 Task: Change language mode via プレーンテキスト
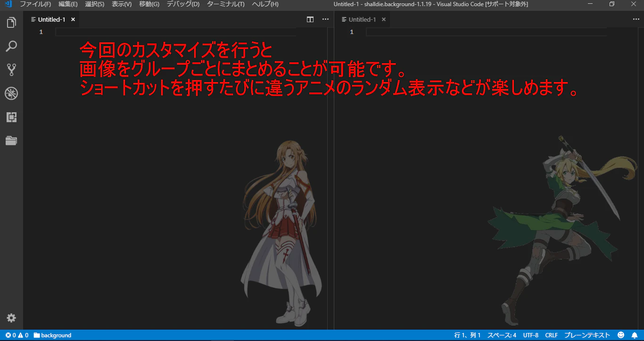[587, 335]
